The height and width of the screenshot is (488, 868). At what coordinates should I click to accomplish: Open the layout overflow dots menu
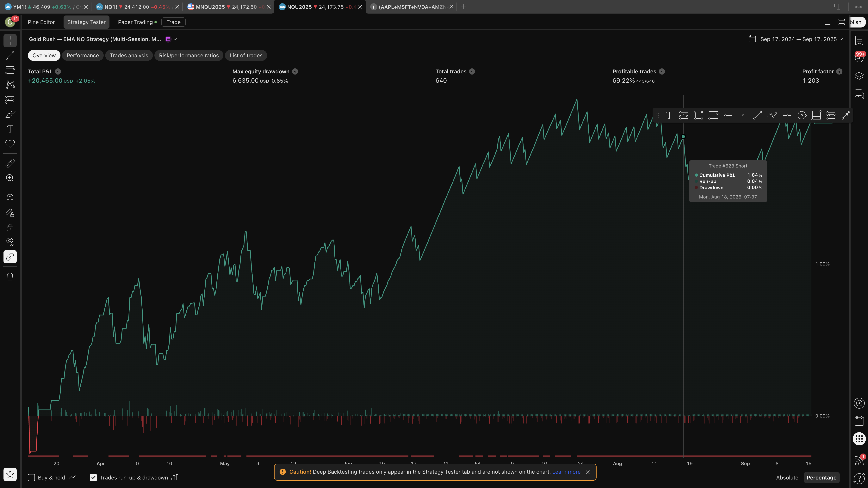click(858, 7)
